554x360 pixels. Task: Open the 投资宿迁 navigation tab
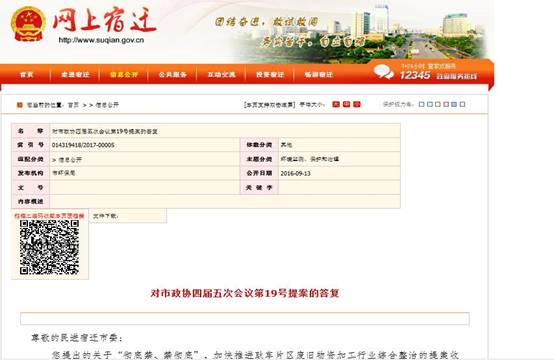[x=270, y=75]
